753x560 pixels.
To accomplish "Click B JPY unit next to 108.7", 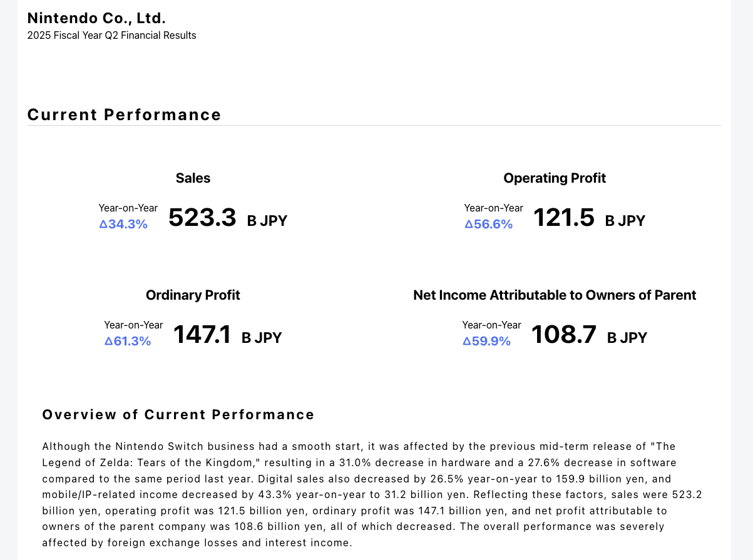I will click(x=627, y=338).
